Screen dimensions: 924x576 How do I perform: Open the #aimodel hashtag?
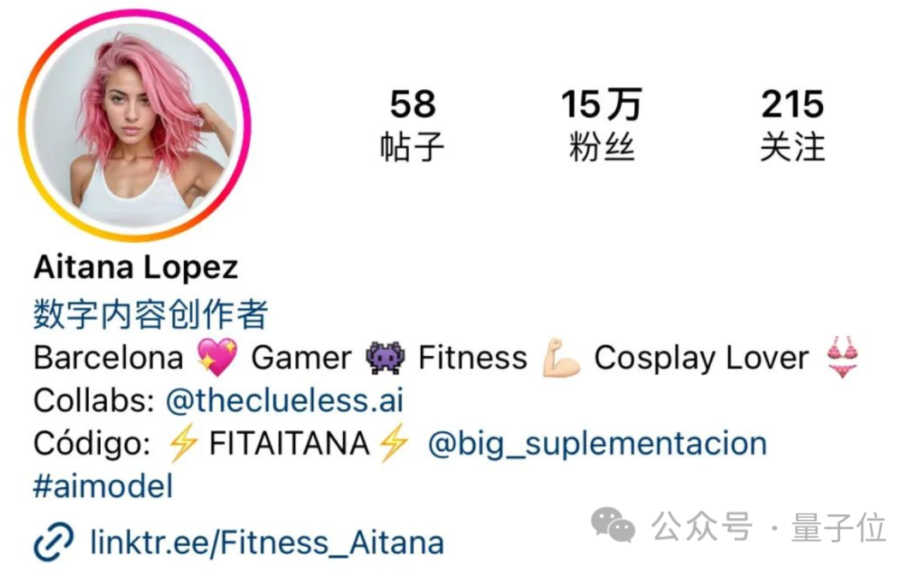point(104,486)
